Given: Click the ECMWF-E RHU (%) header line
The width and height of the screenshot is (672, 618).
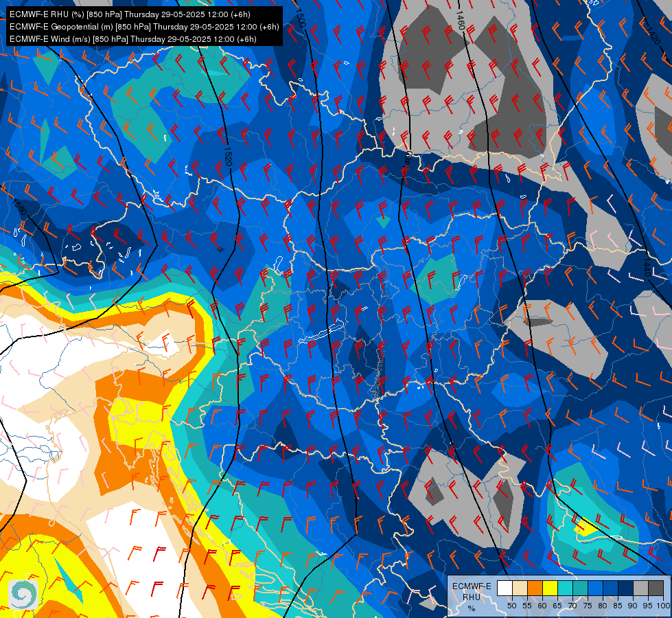Looking at the screenshot, I should (x=130, y=14).
